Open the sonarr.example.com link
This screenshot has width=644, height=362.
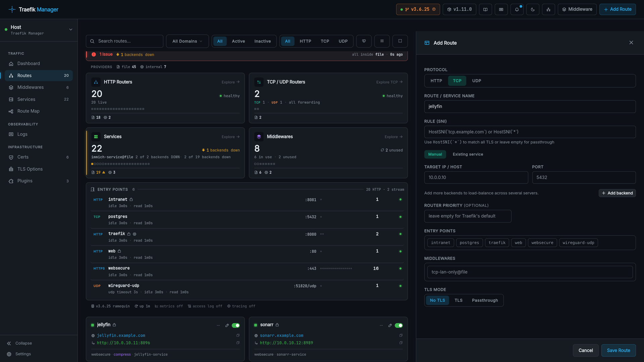click(281, 336)
